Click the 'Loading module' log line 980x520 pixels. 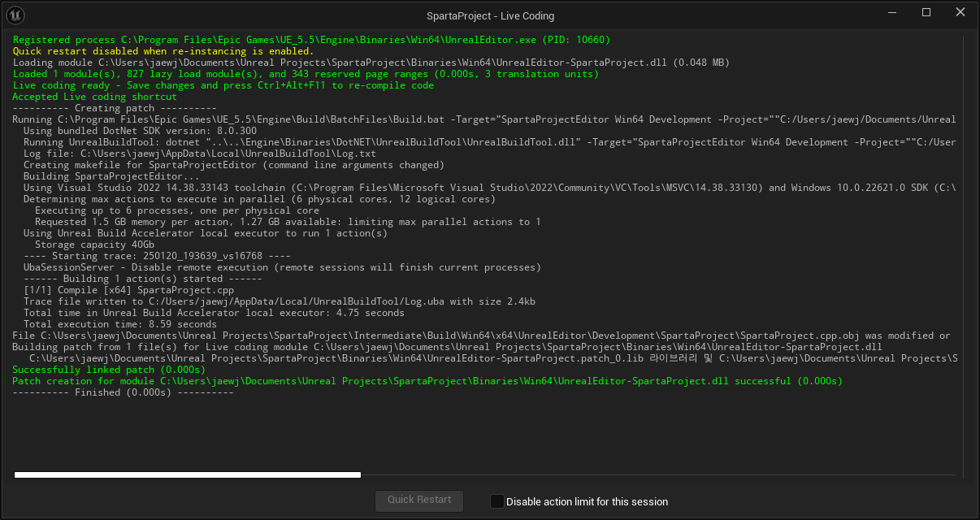371,63
